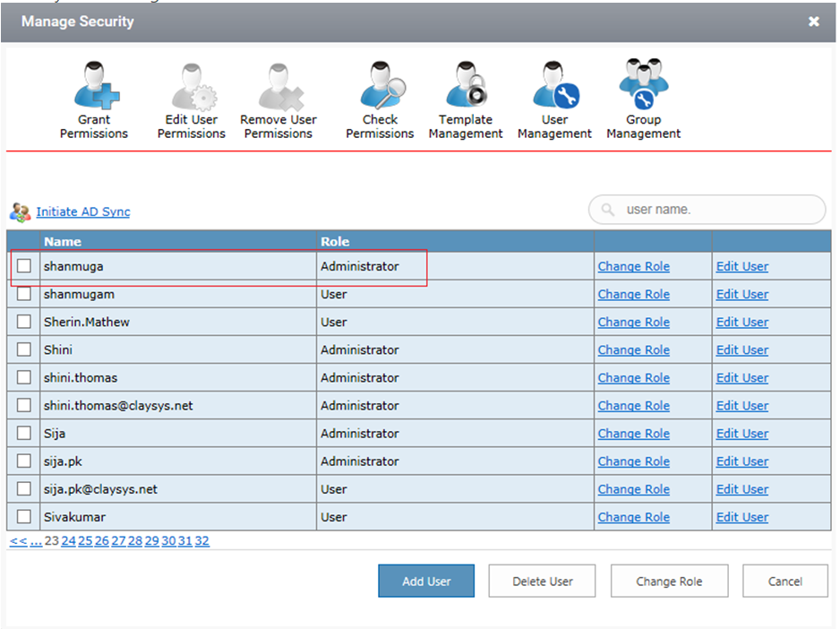Open Change Role for Shini

pyautogui.click(x=634, y=350)
